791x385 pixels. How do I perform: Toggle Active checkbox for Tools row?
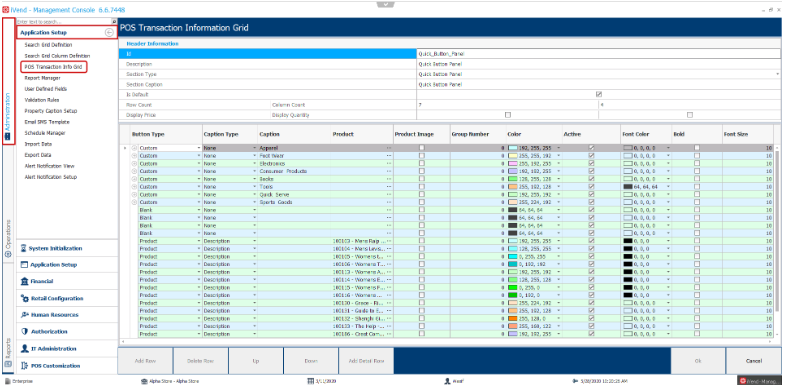pyautogui.click(x=591, y=187)
